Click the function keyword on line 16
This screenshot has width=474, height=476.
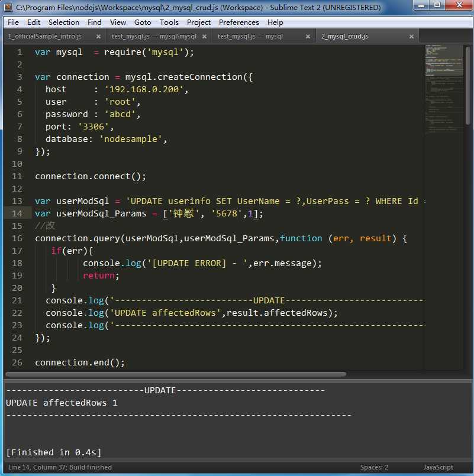(301, 238)
